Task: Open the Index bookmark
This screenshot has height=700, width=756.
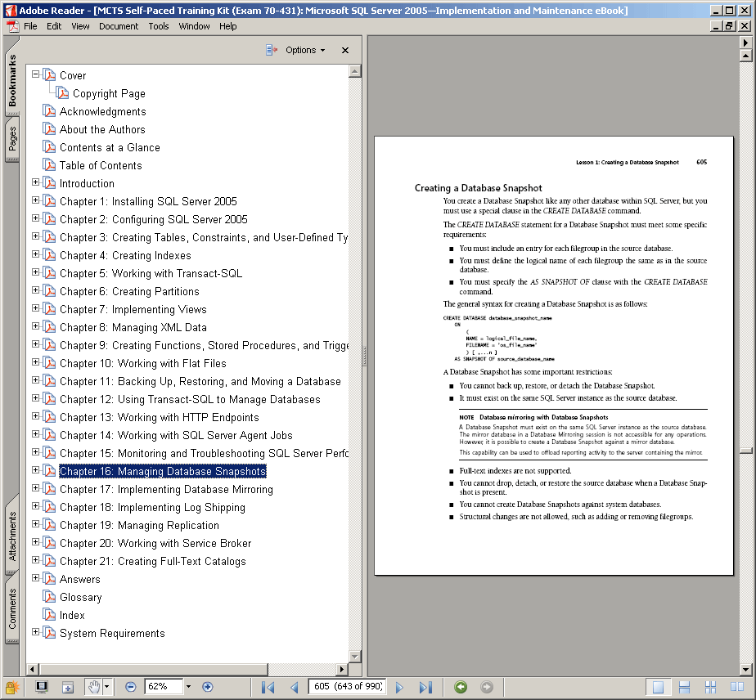Action: [x=72, y=615]
